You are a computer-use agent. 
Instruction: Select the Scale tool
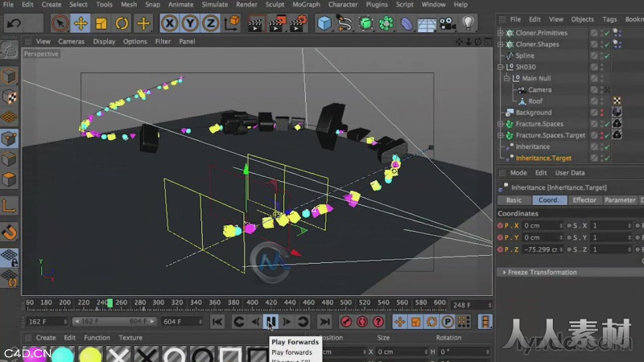pos(101,23)
